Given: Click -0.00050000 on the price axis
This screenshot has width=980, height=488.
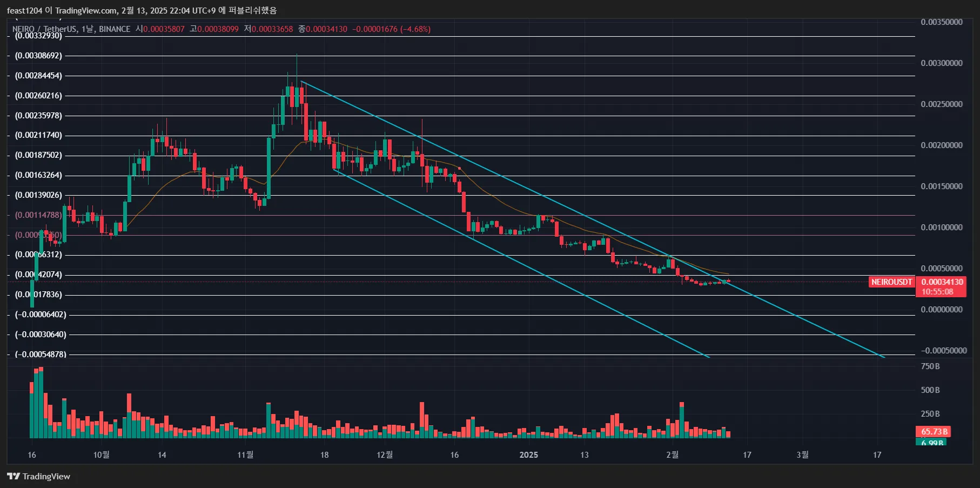Looking at the screenshot, I should point(943,351).
